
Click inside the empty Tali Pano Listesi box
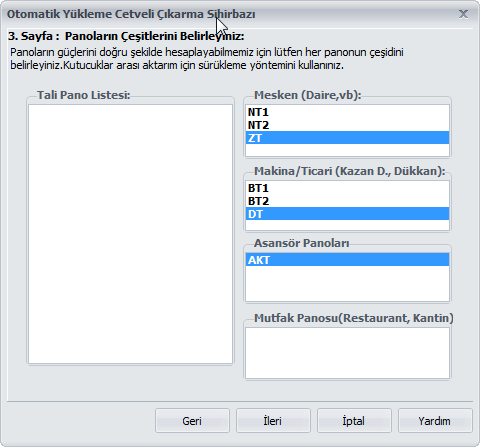[x=130, y=234]
